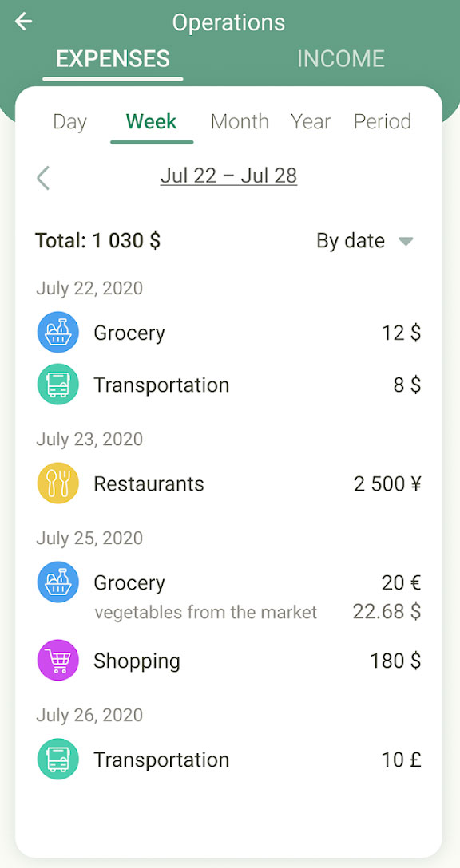Viewport: 460px width, 868px height.
Task: Open the Shopping 180 $ transaction
Action: click(232, 661)
